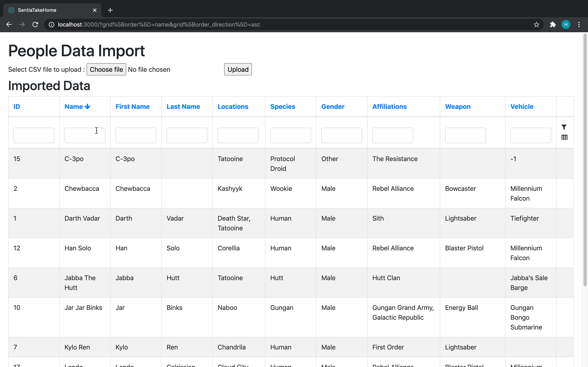Click the profile avatar H icon
The width and height of the screenshot is (588, 367).
click(566, 24)
